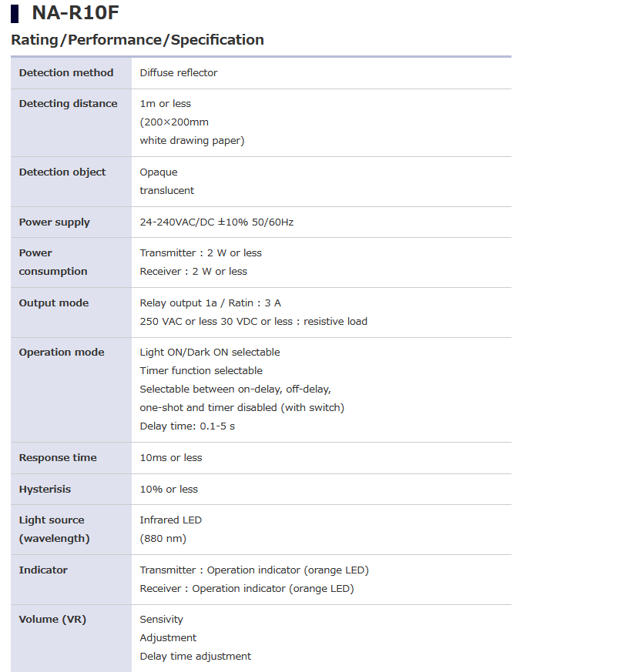
Task: Click the Diffuse reflector value
Action: click(x=179, y=73)
